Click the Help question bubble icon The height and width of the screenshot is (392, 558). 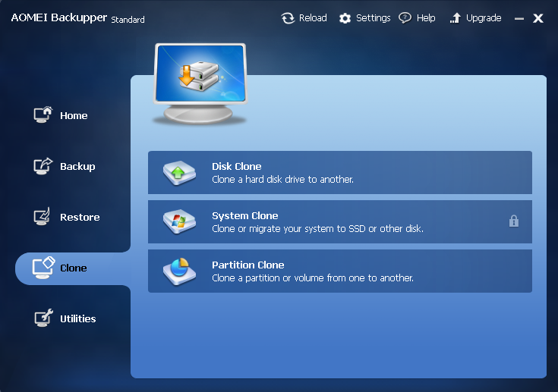coord(405,17)
